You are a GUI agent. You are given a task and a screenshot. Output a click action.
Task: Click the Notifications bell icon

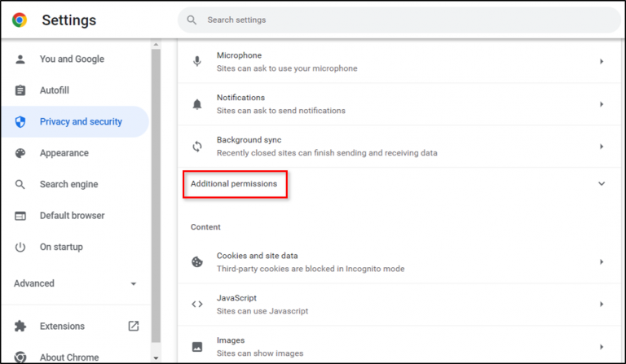point(196,104)
